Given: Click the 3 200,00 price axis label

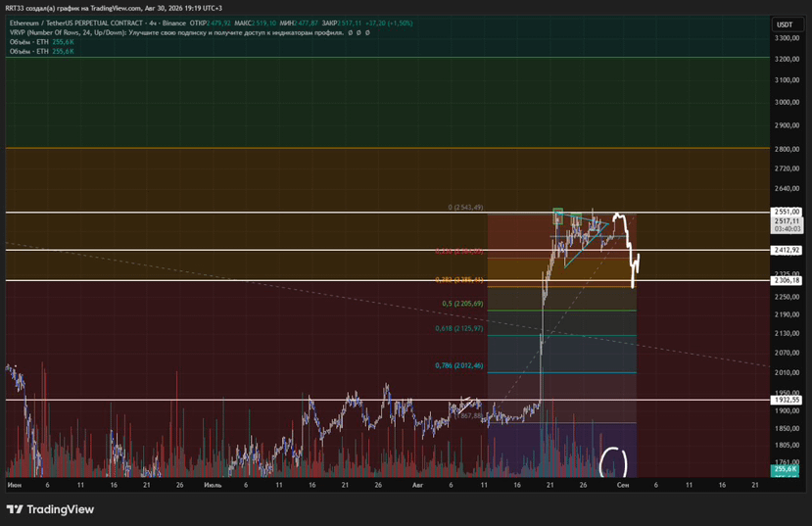Looking at the screenshot, I should click(x=788, y=59).
